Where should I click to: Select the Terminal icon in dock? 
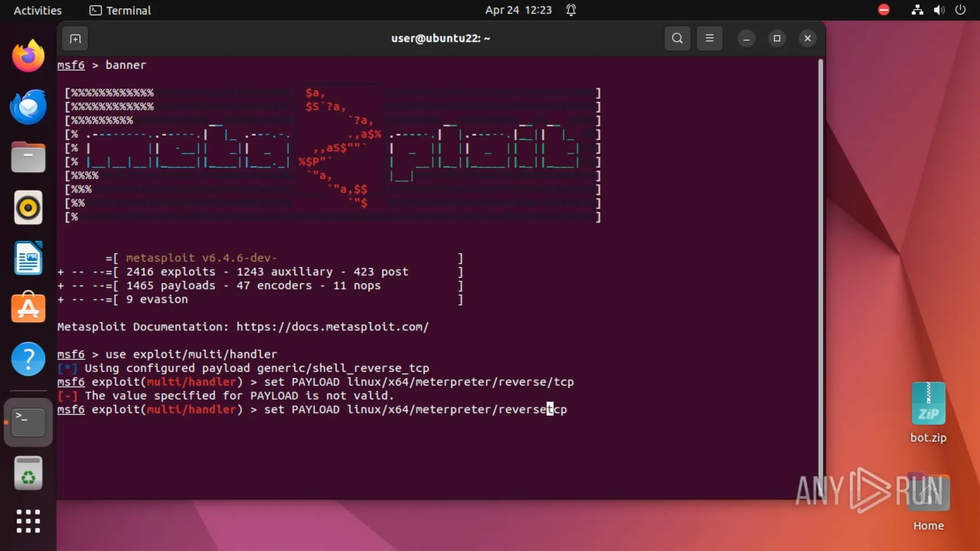(28, 422)
